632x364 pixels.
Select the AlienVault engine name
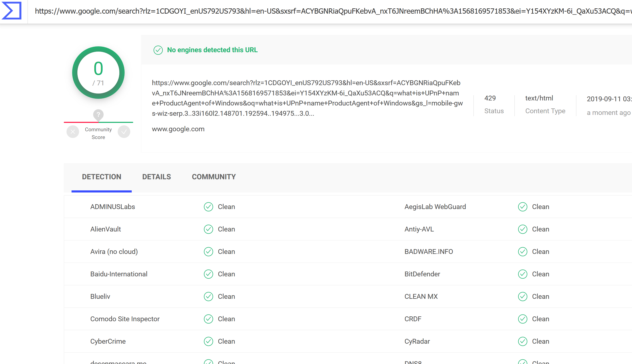[106, 229]
